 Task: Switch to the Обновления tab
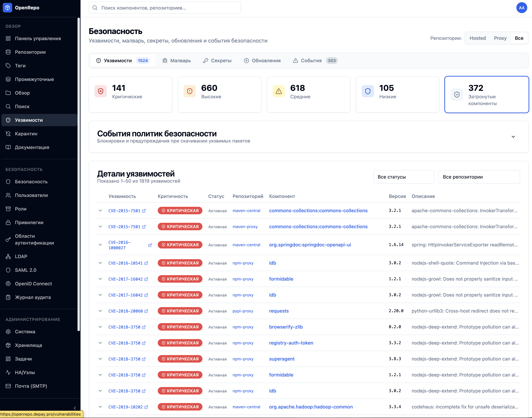(x=262, y=60)
